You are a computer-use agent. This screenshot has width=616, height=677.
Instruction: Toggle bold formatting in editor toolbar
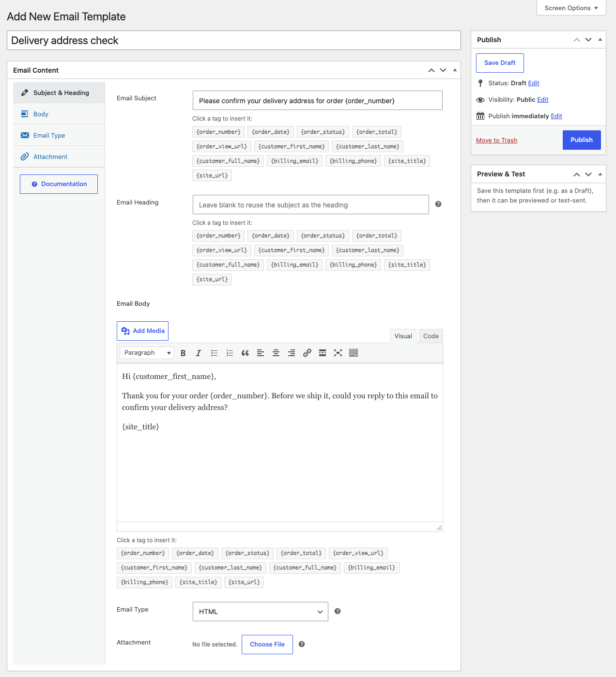pyautogui.click(x=183, y=353)
